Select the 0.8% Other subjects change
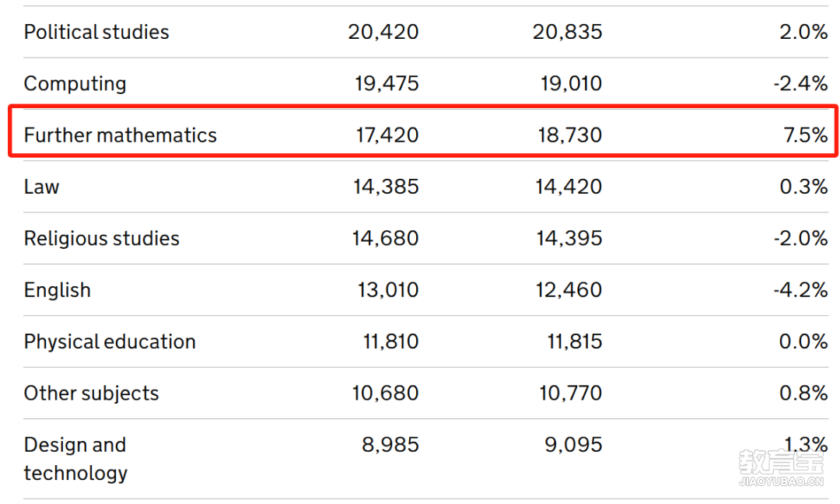Viewport: 840px width, 504px height. [x=803, y=393]
